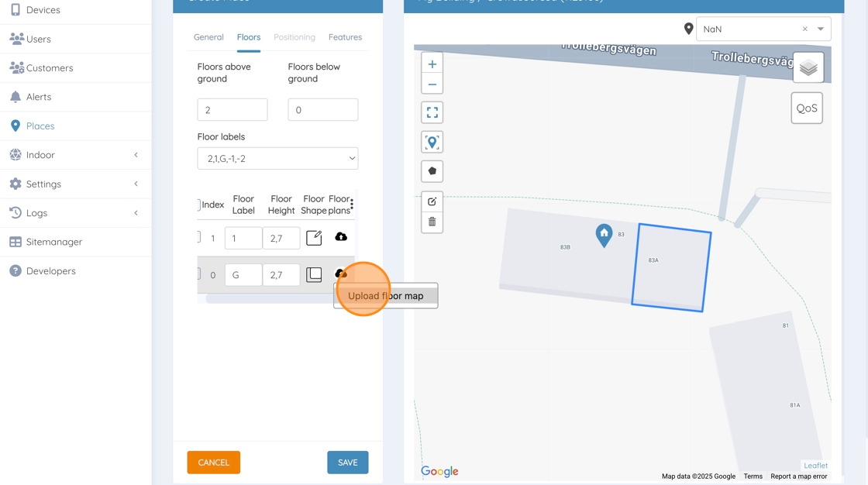Expand the Settings menu chevron
Image resolution: width=868 pixels, height=485 pixels.
click(136, 184)
